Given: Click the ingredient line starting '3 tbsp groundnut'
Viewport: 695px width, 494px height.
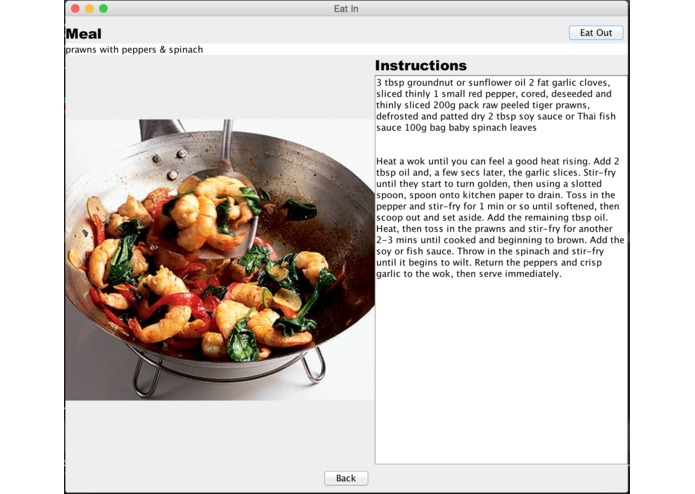Looking at the screenshot, I should coord(493,83).
